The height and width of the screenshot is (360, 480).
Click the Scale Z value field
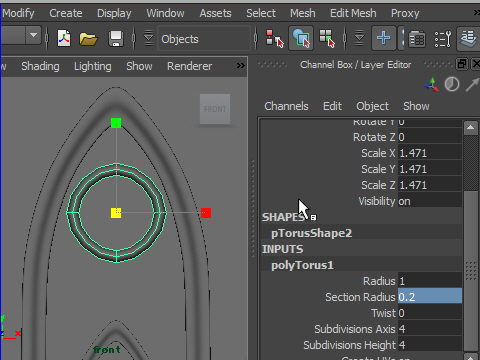[x=430, y=185]
